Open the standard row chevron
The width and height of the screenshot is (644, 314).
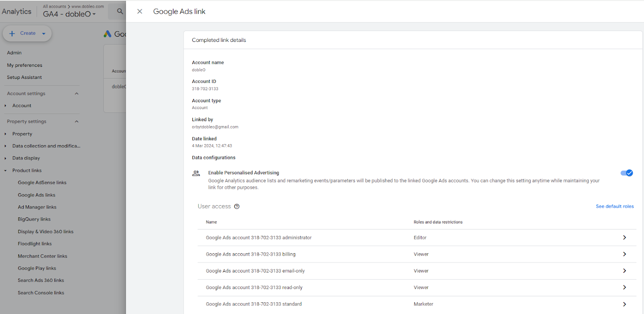(x=624, y=304)
